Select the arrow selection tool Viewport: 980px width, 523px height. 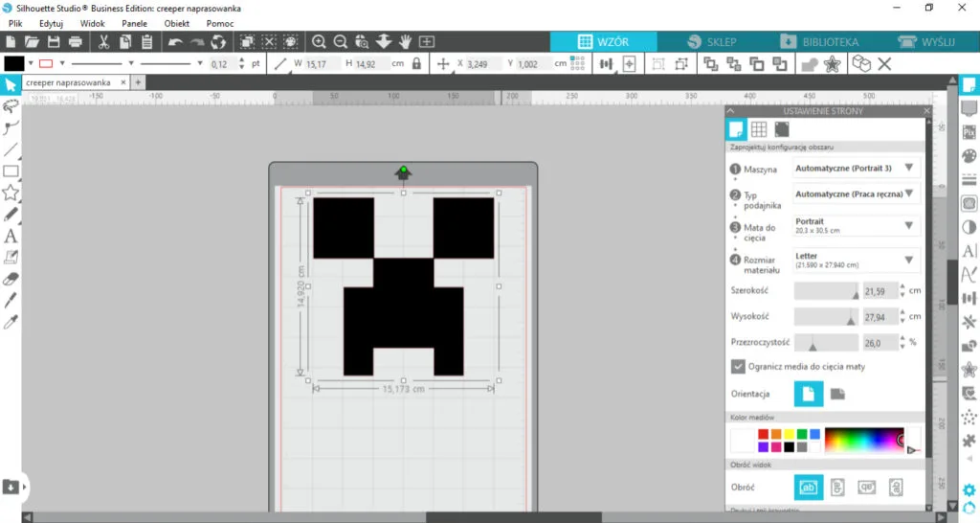tap(11, 85)
